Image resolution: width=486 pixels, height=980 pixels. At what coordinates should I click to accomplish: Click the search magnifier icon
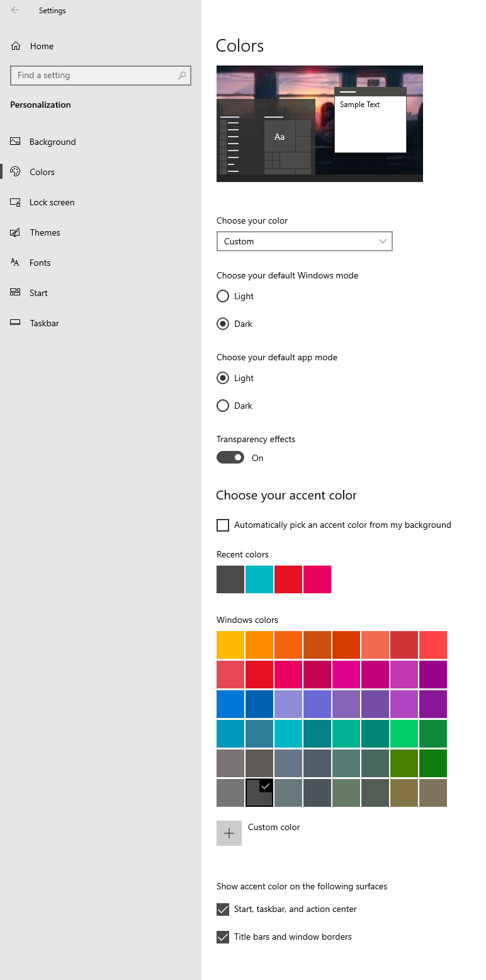coord(182,75)
